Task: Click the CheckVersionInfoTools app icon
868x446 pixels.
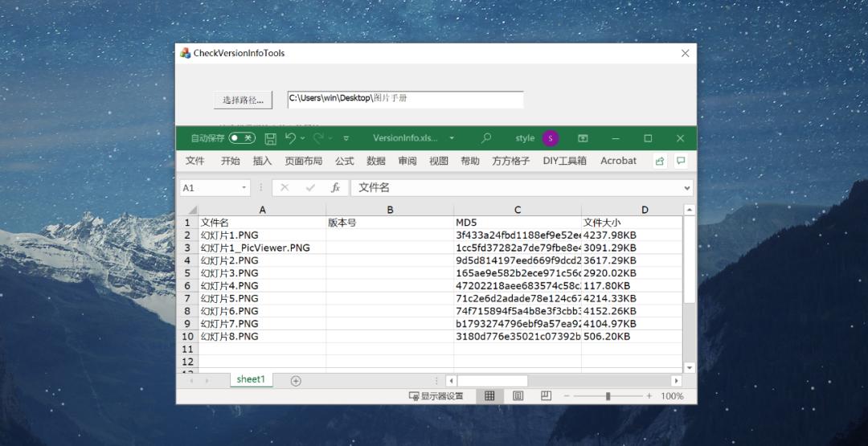Action: click(x=186, y=53)
